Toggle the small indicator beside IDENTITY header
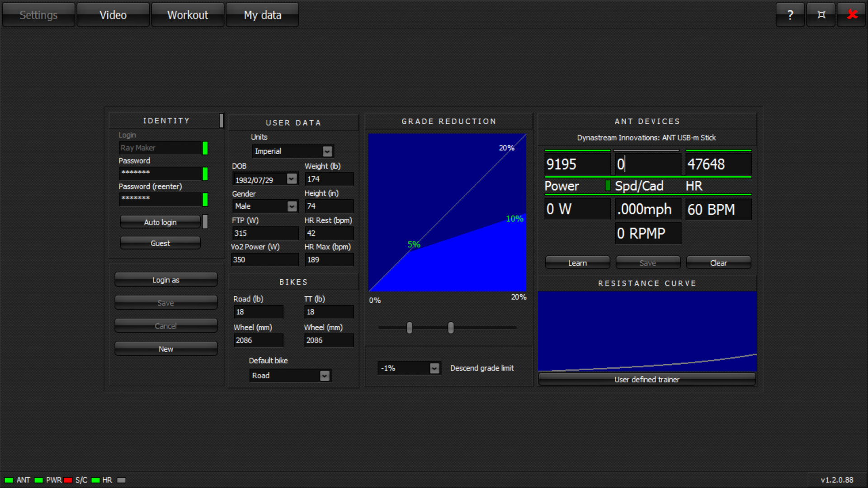This screenshot has width=868, height=488. click(221, 121)
